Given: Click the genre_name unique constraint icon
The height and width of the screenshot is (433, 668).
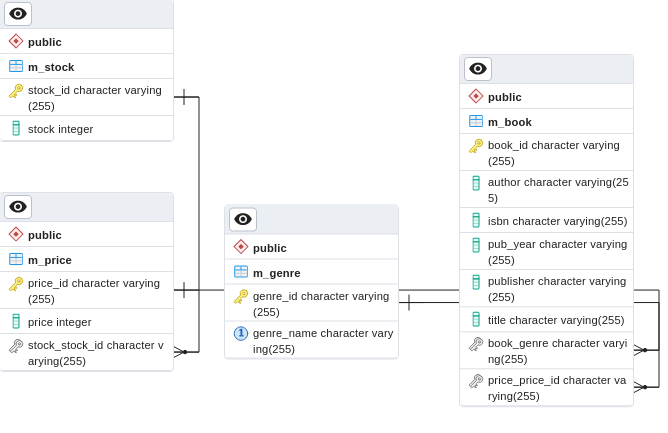Looking at the screenshot, I should click(241, 334).
